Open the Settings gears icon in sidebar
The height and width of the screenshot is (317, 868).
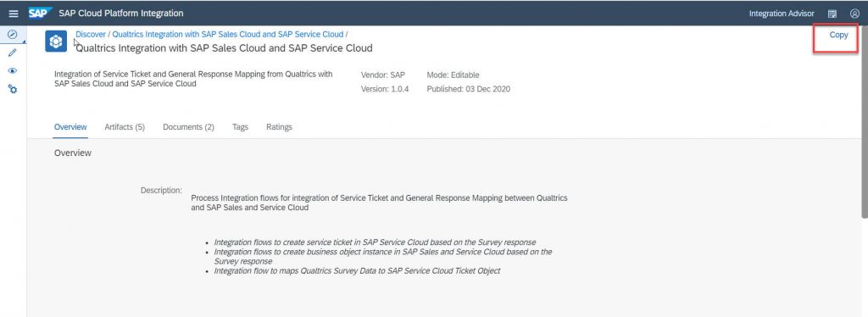point(12,88)
